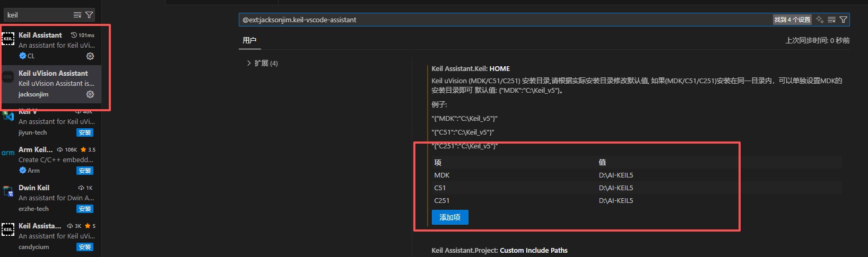Install the jiyun-tech Keil extension
This screenshot has width=868, height=257.
tap(85, 132)
